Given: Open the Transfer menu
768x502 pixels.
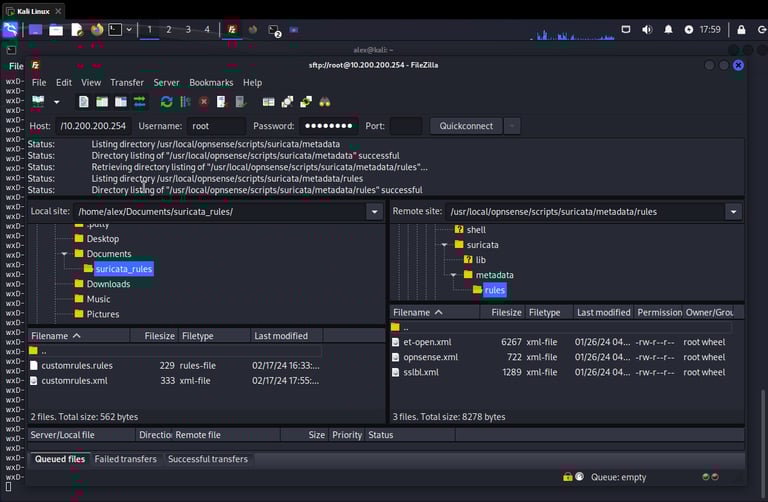Looking at the screenshot, I should 127,83.
